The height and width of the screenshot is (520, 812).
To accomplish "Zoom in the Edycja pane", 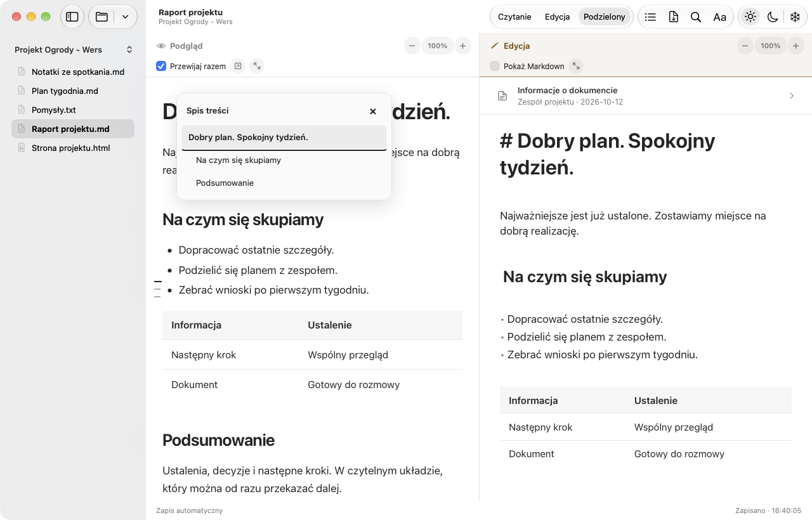I will click(x=796, y=46).
